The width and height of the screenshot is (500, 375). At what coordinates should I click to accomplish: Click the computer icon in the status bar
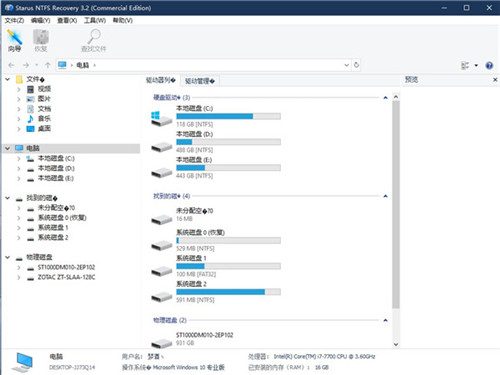coord(22,362)
